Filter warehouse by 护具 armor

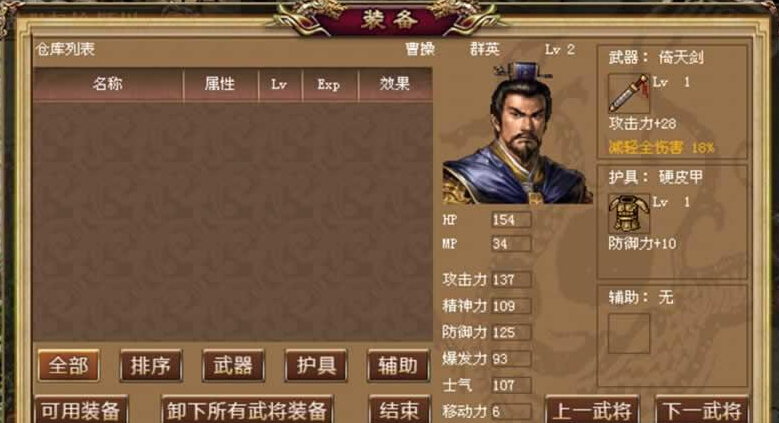[315, 365]
